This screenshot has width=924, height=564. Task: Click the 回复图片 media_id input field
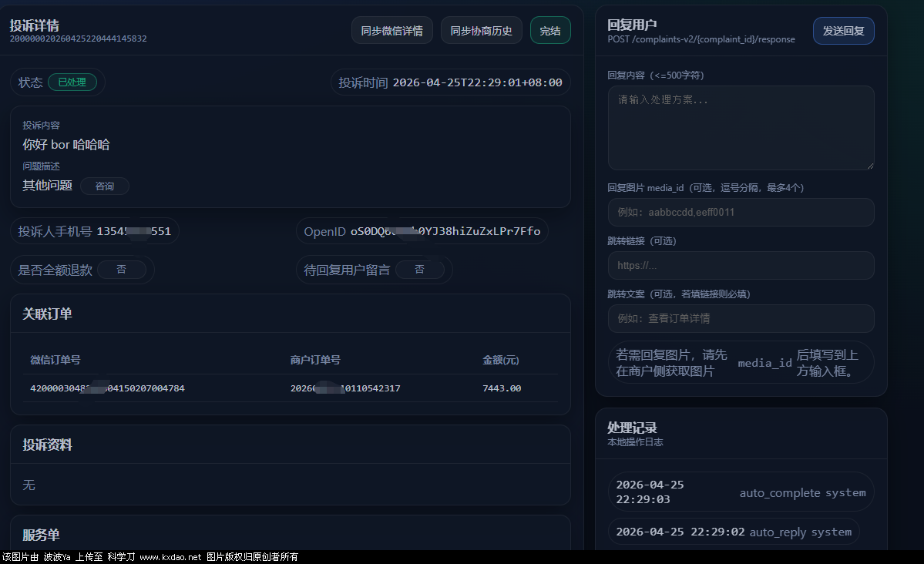tap(741, 212)
